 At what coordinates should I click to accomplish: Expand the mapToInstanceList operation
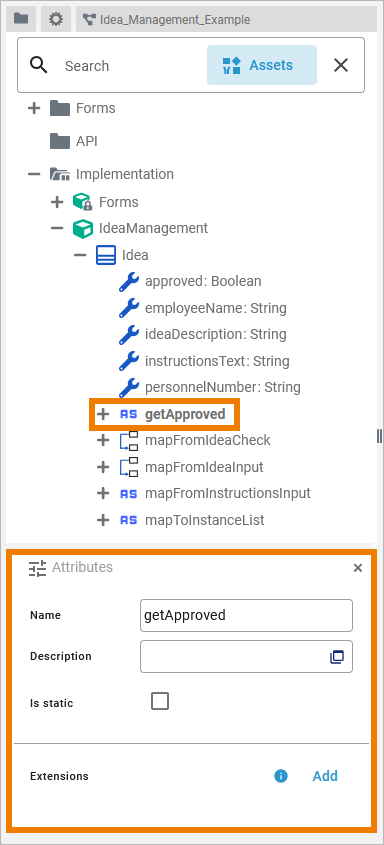102,520
